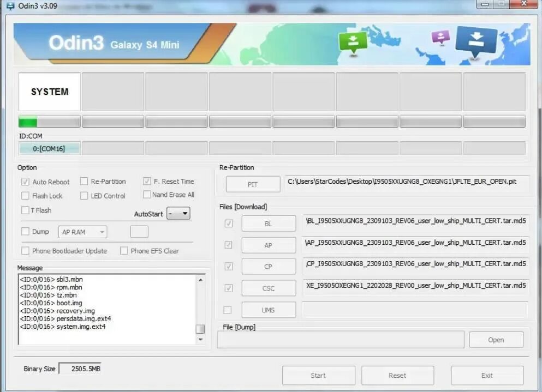Click the AP file button
Screen dimensions: 542x392
(x=269, y=245)
